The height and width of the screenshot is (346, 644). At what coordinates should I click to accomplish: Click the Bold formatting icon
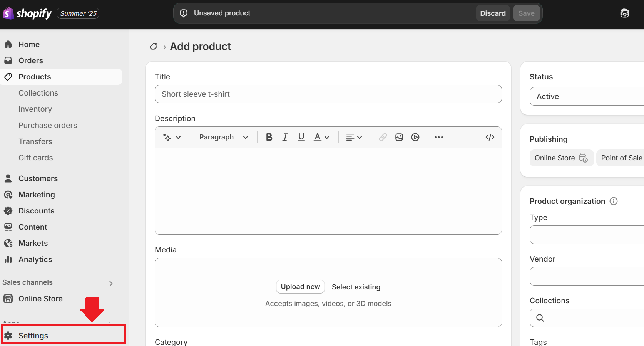(x=269, y=137)
